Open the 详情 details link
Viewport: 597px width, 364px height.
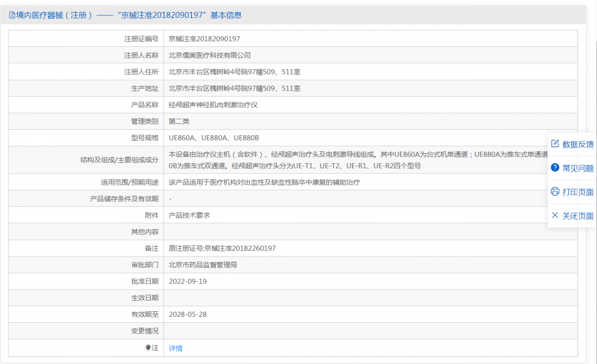175,348
